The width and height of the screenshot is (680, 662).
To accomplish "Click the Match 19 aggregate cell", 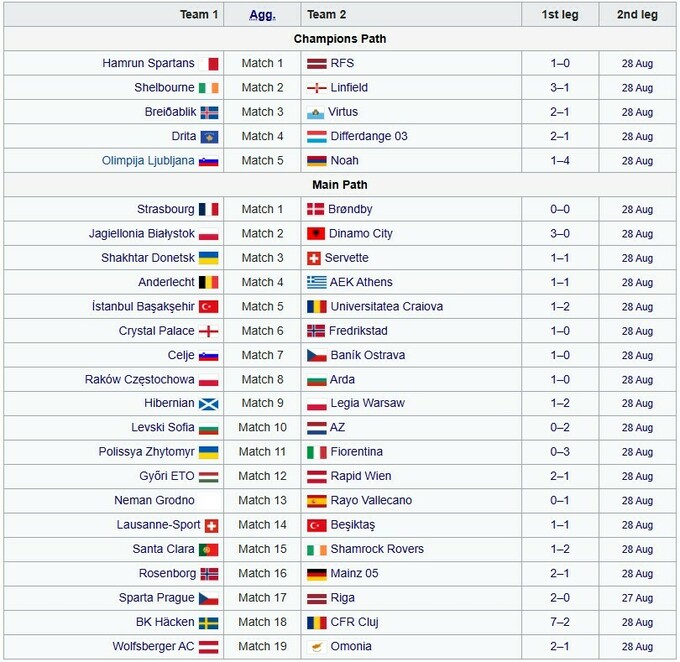I will point(262,646).
